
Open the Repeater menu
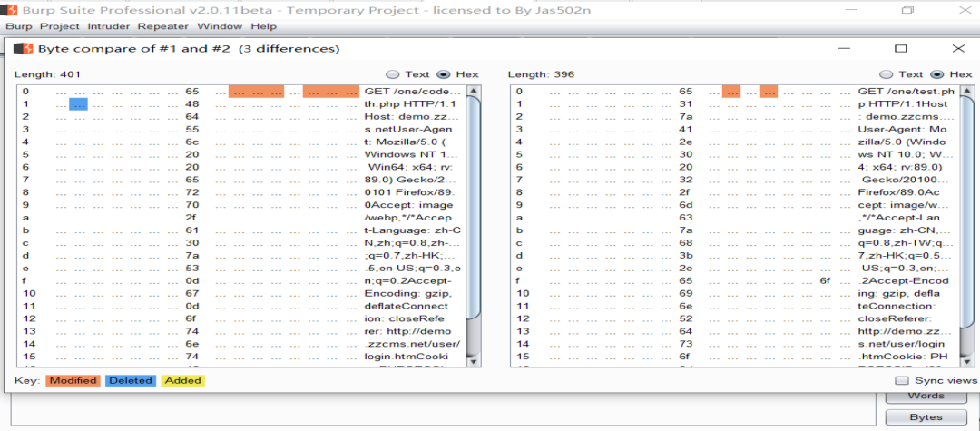coord(163,26)
